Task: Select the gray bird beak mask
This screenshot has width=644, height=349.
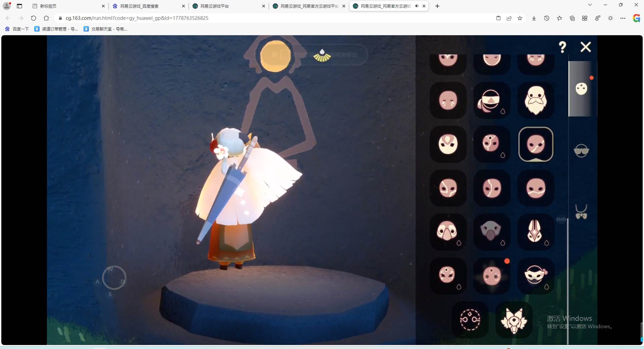Action: (x=492, y=232)
